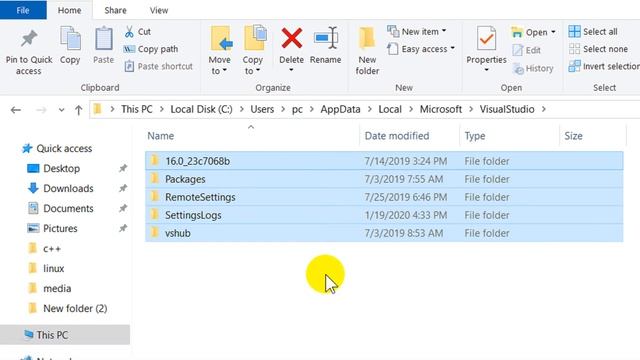
Task: Click Invert selection in the ribbon
Action: tap(604, 66)
